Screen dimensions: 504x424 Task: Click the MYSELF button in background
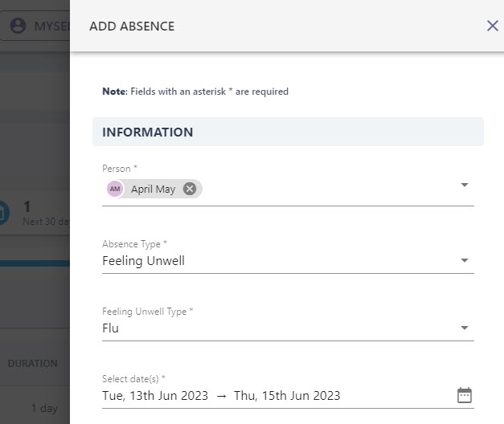tap(35, 26)
